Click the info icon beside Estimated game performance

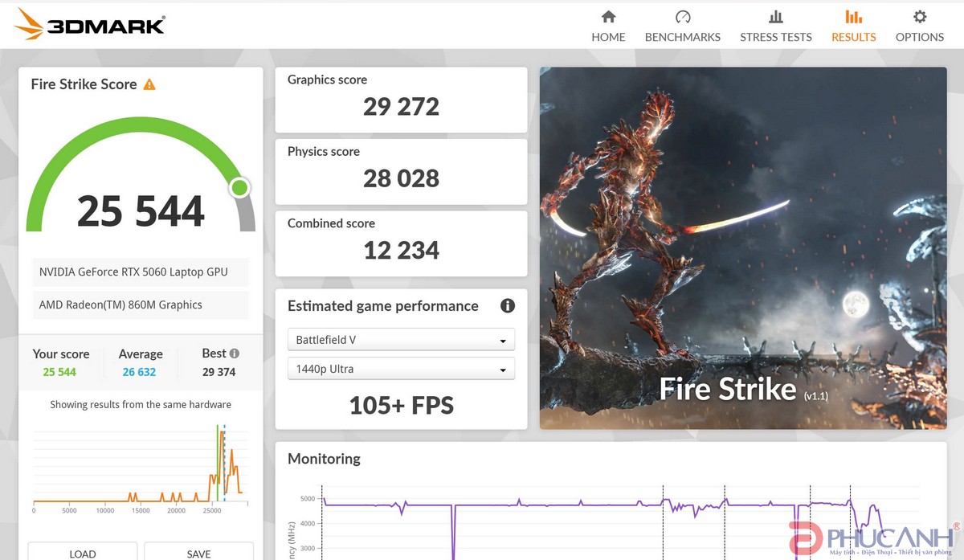(507, 306)
